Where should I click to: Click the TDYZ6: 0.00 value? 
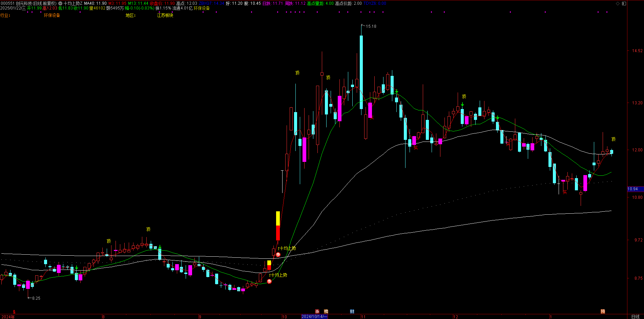375,3
